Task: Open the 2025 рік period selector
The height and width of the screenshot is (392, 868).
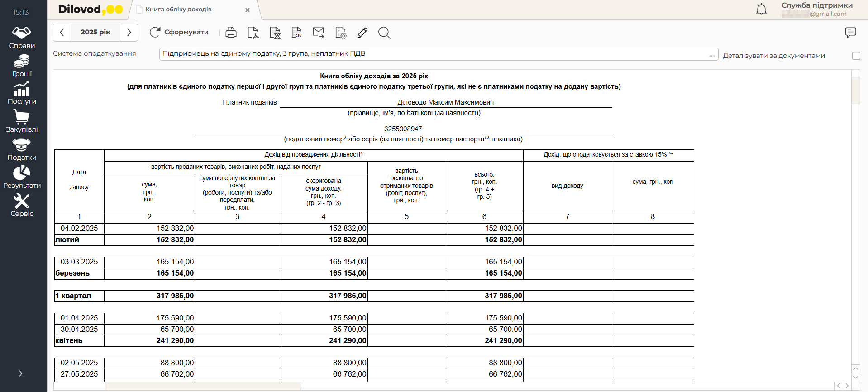Action: 95,32
